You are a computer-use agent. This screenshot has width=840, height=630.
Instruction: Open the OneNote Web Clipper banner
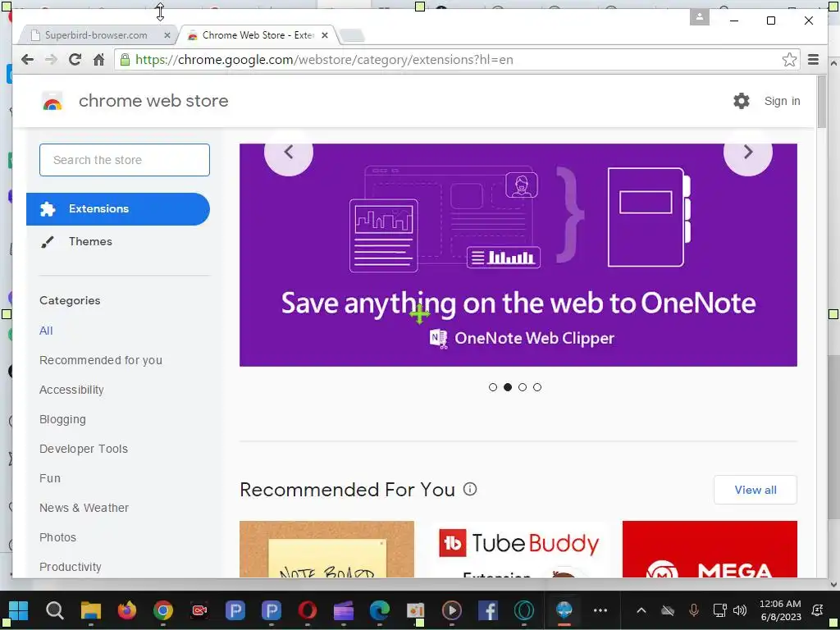518,255
